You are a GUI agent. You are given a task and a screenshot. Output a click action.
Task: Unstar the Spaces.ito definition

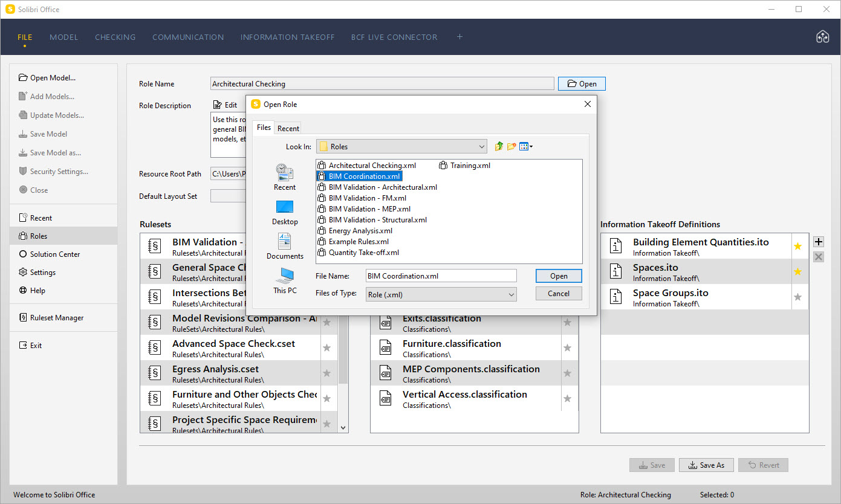point(797,272)
